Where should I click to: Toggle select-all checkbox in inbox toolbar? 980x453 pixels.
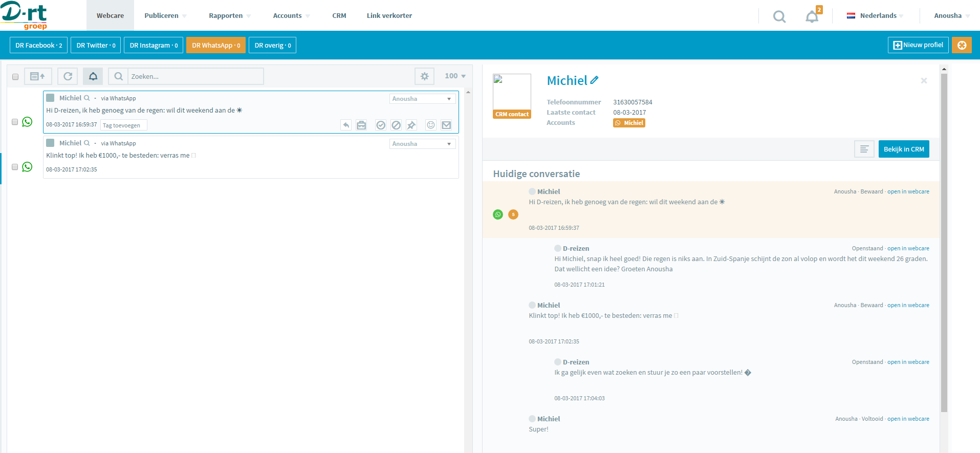pos(15,77)
